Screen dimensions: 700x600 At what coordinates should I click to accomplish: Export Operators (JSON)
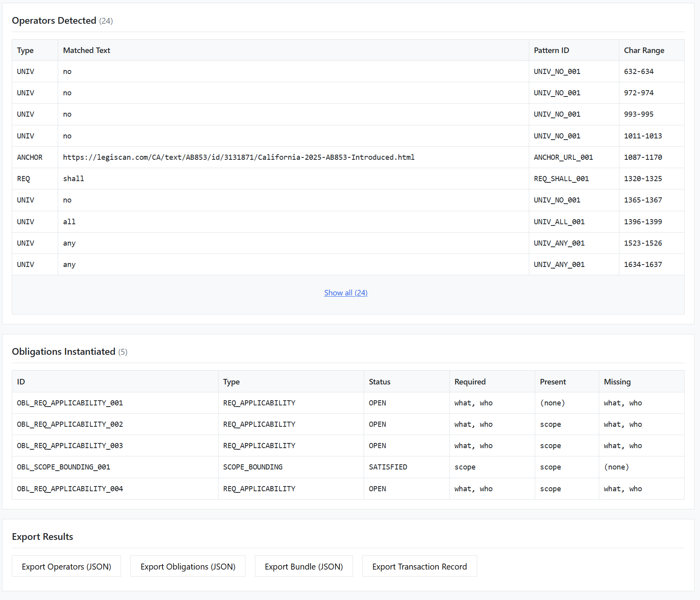pos(66,566)
